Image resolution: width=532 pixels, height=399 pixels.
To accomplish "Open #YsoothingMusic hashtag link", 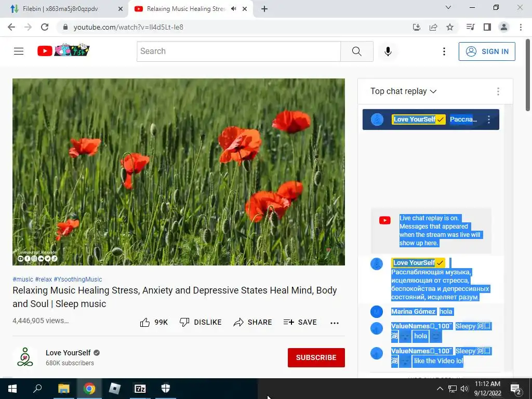I will pos(78,279).
